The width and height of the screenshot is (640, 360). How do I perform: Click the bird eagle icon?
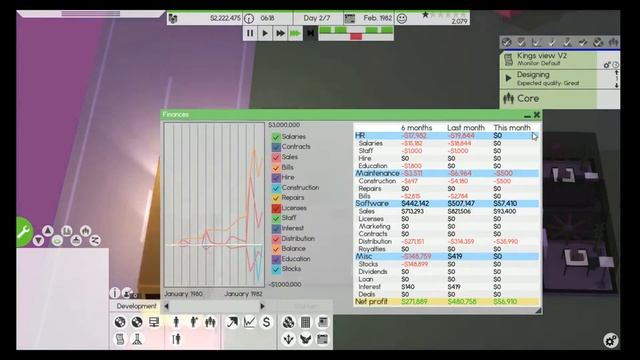pos(305,339)
